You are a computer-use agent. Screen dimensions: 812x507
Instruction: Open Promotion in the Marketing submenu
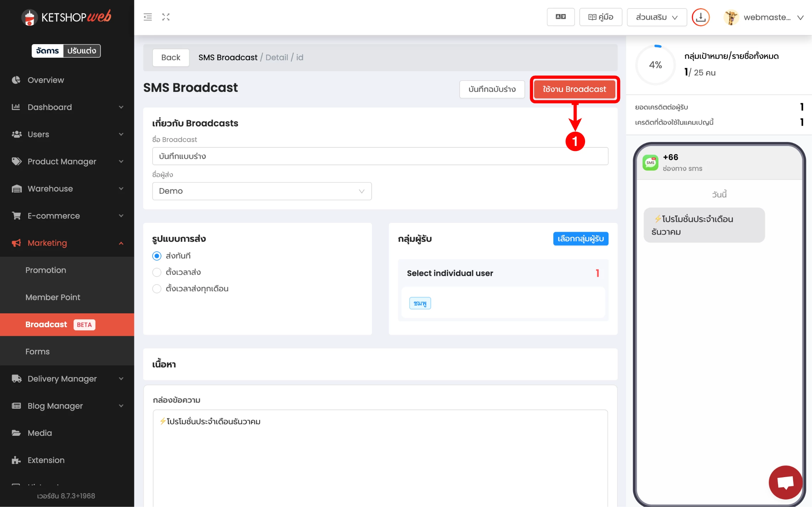[46, 270]
